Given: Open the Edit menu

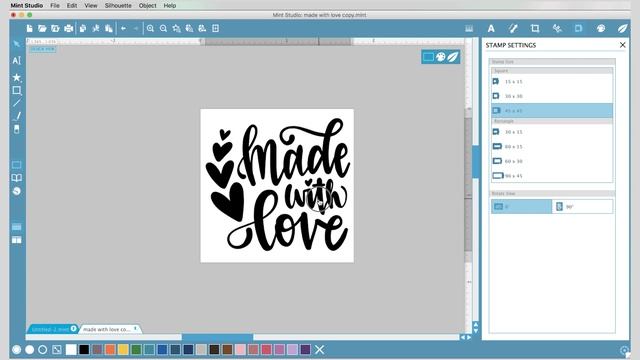Looking at the screenshot, I should click(x=72, y=6).
